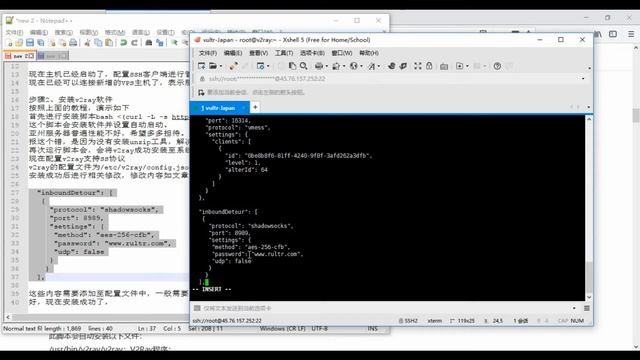
Task: Open the dropdown arrow beside the globe Encoding icon
Action: (x=361, y=66)
